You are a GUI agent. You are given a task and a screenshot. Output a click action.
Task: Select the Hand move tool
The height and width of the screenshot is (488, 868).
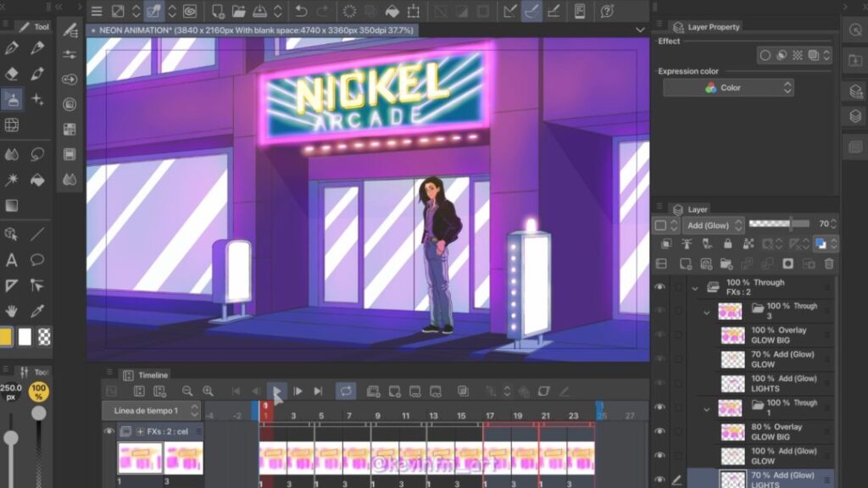pyautogui.click(x=12, y=311)
